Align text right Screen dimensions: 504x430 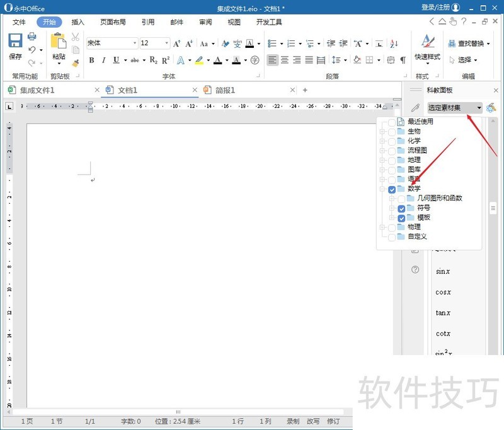click(297, 60)
